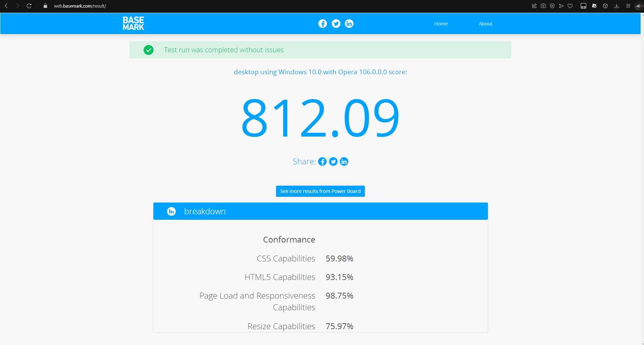The width and height of the screenshot is (644, 345).
Task: Click the chart icon beside breakdown
Action: click(x=171, y=211)
